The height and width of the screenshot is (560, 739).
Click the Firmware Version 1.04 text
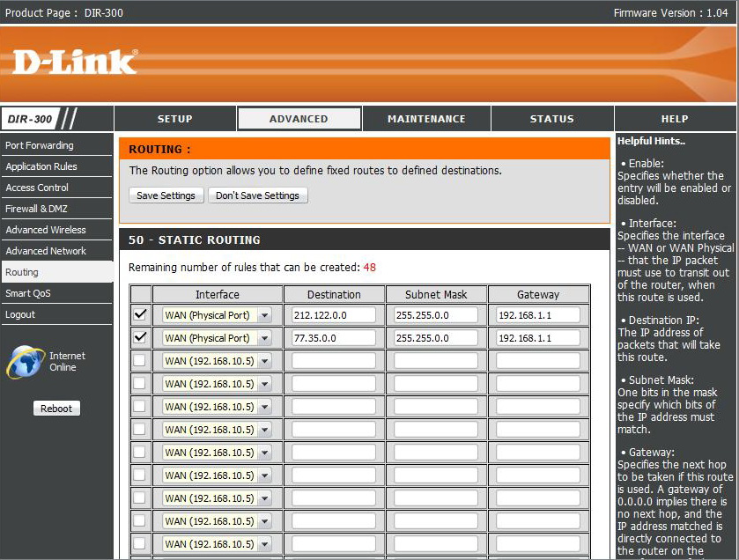pyautogui.click(x=670, y=12)
